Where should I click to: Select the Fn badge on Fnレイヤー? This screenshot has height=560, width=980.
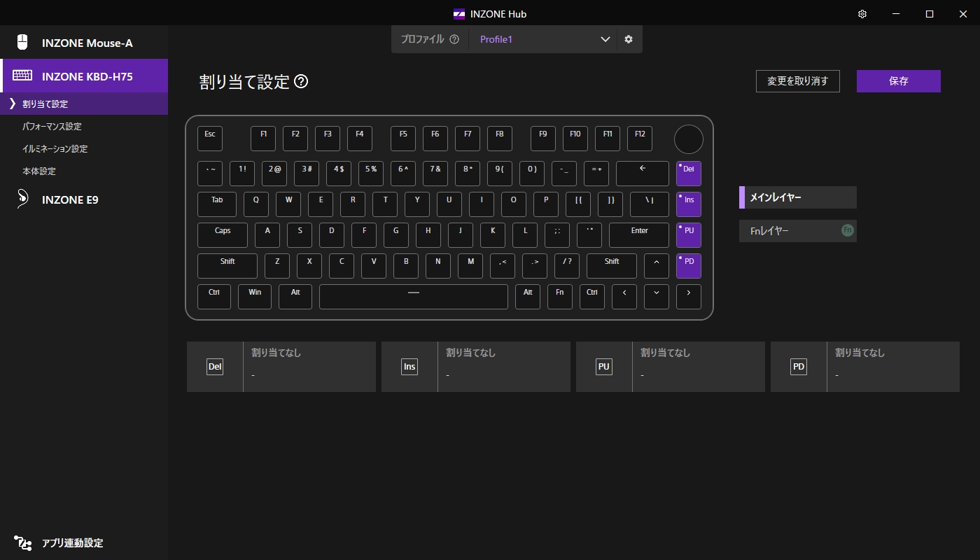(x=848, y=230)
